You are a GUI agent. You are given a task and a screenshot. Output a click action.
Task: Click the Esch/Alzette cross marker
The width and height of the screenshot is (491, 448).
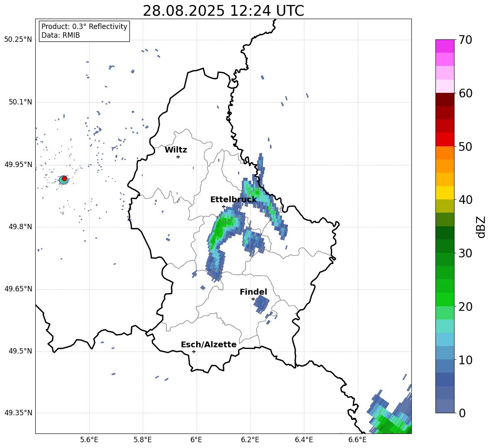(194, 351)
